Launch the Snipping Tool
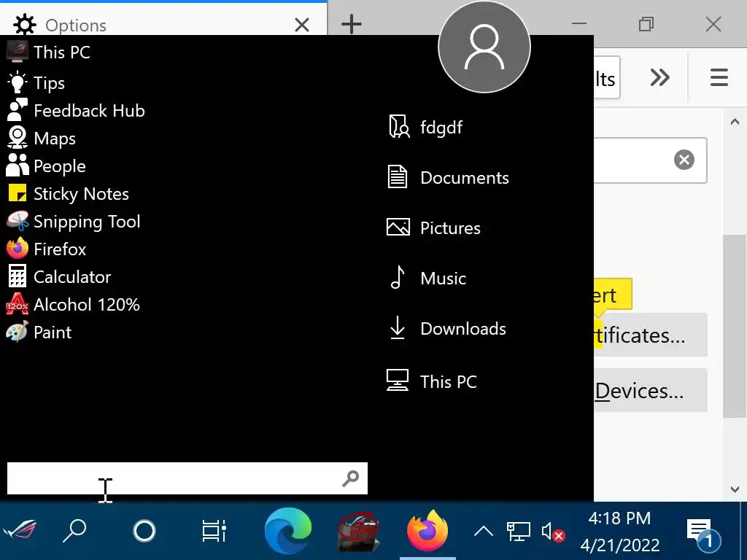 coord(74,221)
